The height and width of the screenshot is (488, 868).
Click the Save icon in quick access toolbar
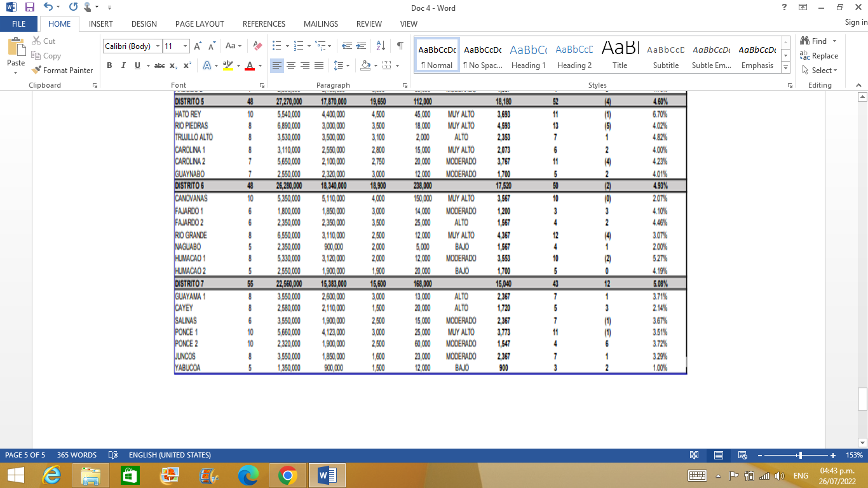coord(29,8)
